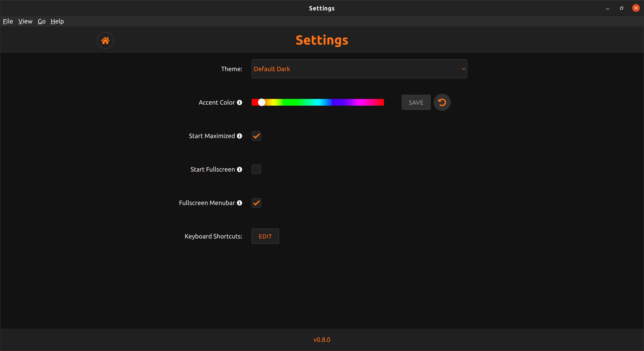Enable the Start Fullscreen checkbox
This screenshot has height=351, width=644.
click(x=256, y=169)
